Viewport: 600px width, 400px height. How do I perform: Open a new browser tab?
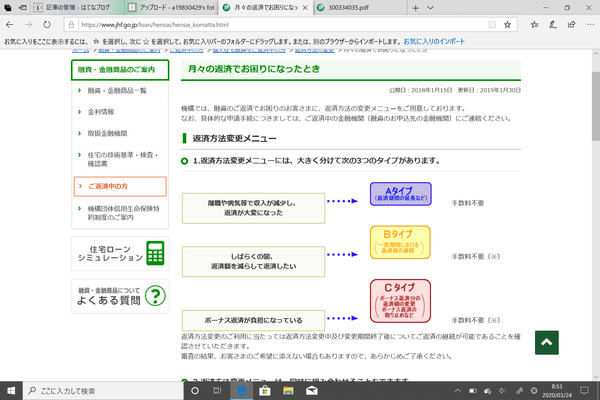416,8
